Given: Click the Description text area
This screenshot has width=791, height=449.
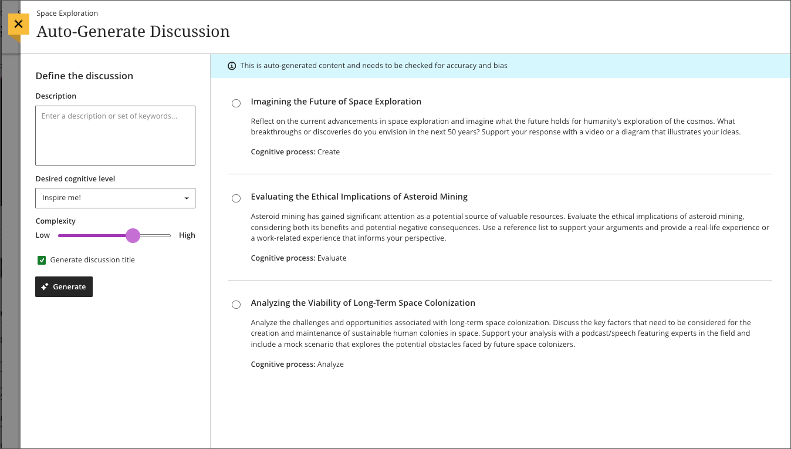Looking at the screenshot, I should [x=115, y=135].
